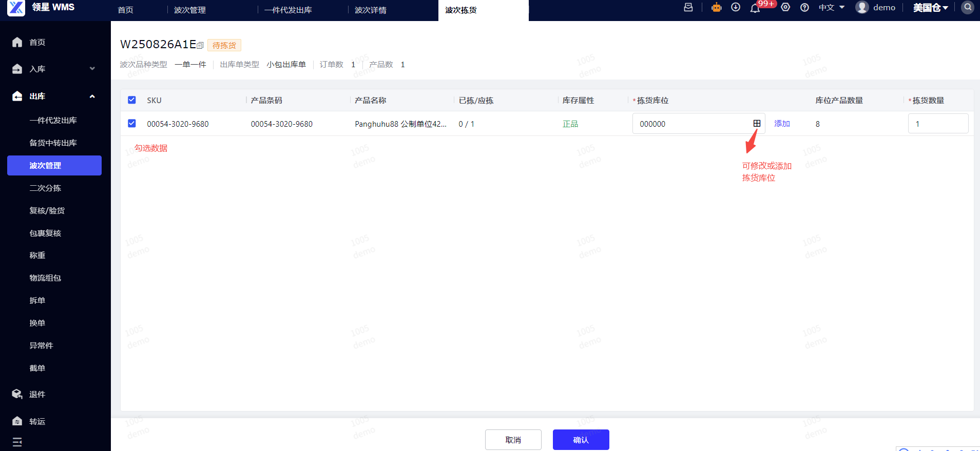Click the 入库 inbound warehouse icon
The image size is (980, 451).
[17, 69]
